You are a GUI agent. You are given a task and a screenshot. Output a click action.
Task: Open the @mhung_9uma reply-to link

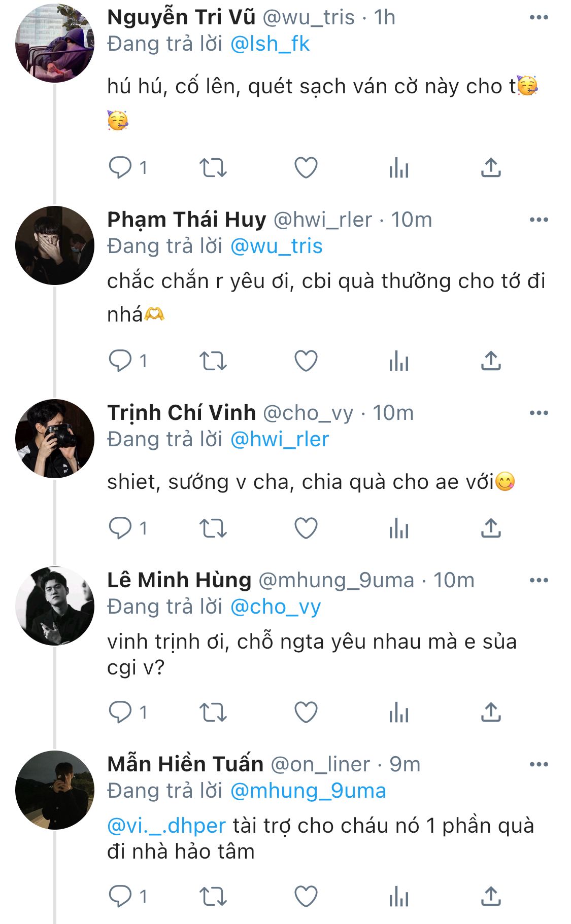pyautogui.click(x=308, y=791)
